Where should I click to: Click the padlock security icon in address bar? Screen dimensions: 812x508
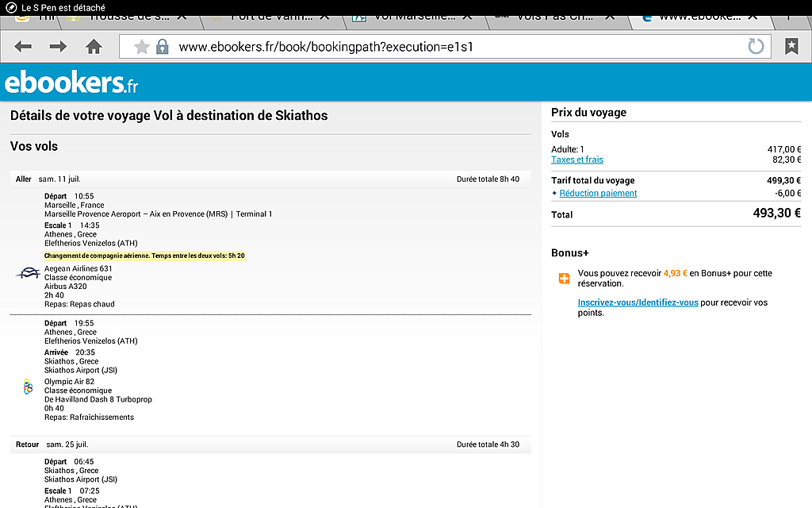point(163,47)
